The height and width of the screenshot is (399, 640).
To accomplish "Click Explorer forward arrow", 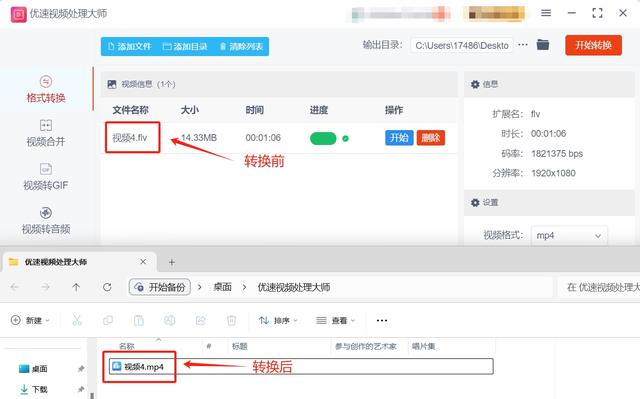I will click(45, 287).
